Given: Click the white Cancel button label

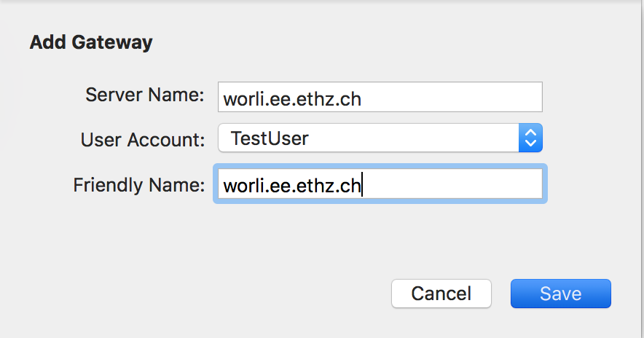Looking at the screenshot, I should [x=441, y=294].
